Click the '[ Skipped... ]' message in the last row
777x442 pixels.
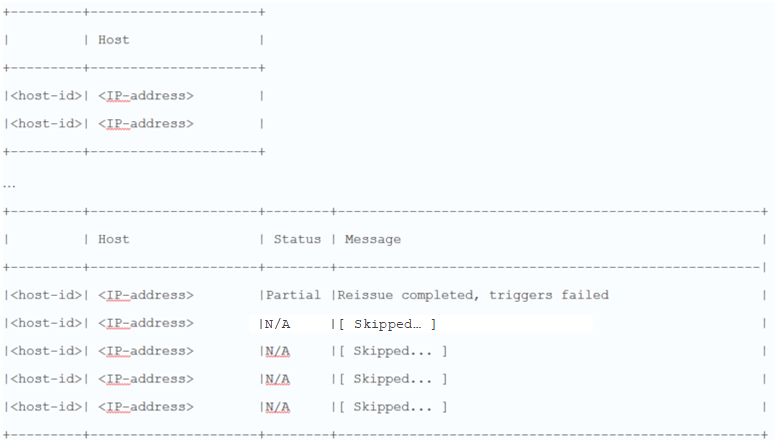click(393, 407)
